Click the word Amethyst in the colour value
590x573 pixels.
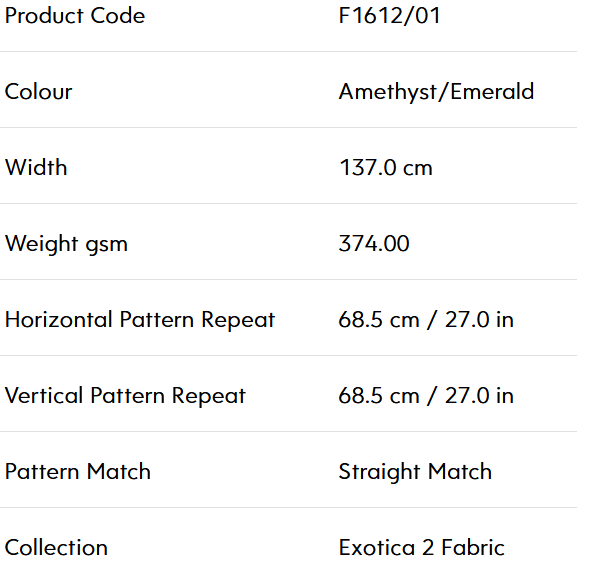coord(388,93)
